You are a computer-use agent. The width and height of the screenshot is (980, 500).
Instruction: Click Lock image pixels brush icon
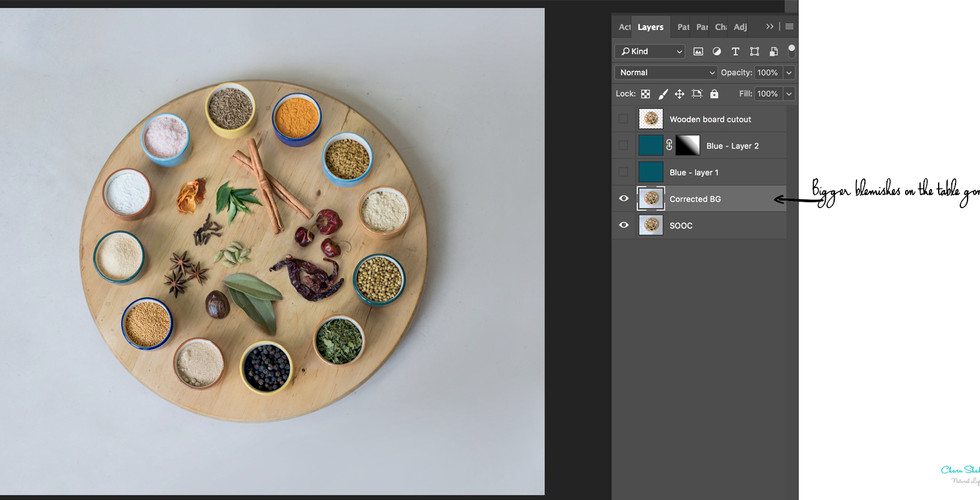662,94
